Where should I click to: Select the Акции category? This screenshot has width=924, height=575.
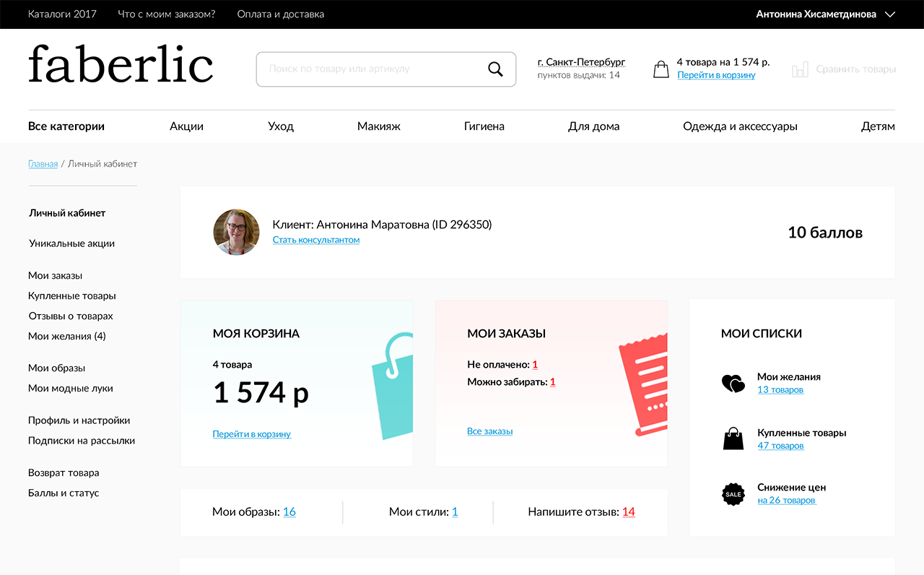pyautogui.click(x=187, y=126)
